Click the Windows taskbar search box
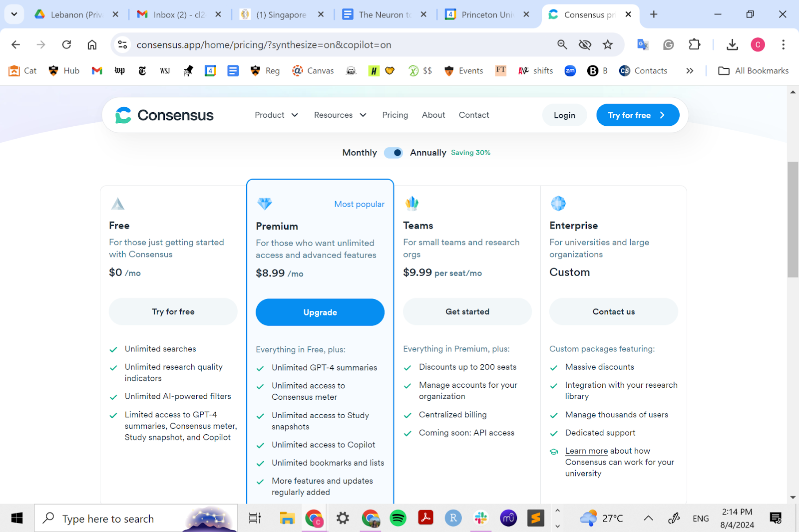Image resolution: width=799 pixels, height=532 pixels. pyautogui.click(x=136, y=519)
